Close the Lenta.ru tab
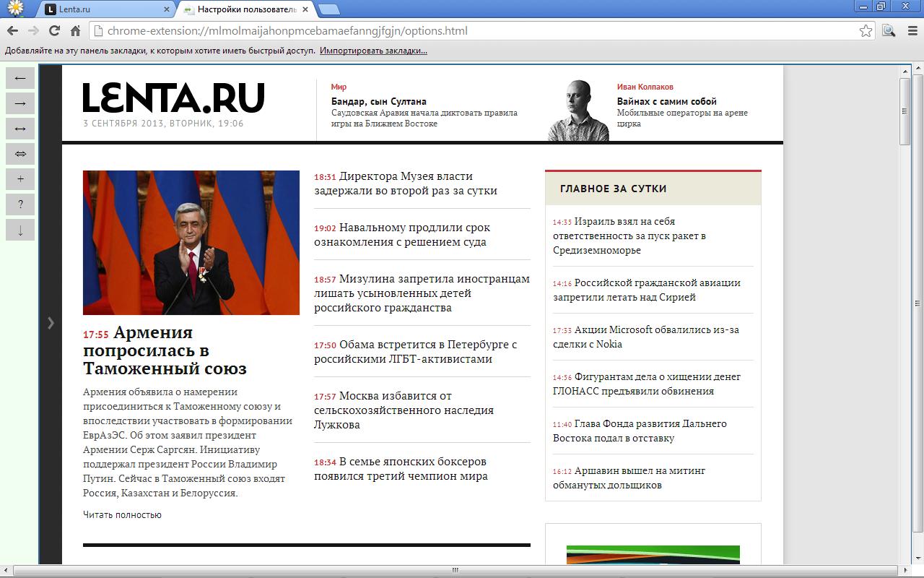This screenshot has height=578, width=924. tap(167, 9)
